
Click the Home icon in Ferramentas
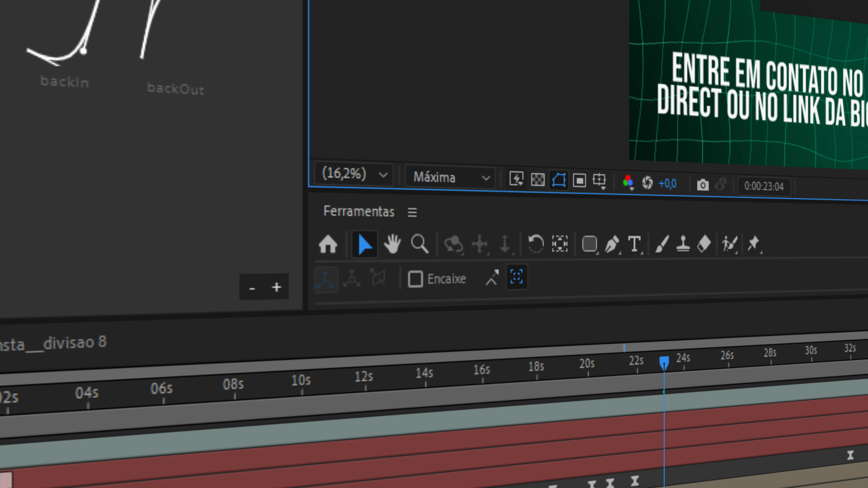[x=328, y=244]
